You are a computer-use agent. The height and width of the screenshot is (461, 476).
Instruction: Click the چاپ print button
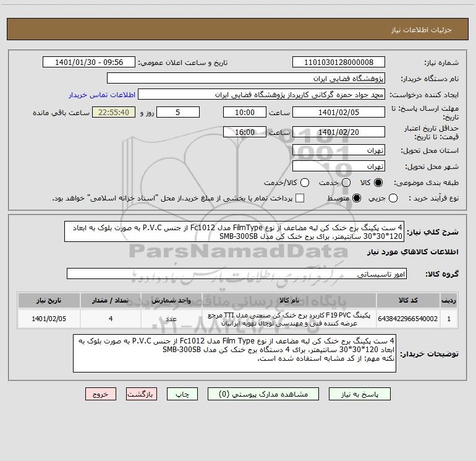click(182, 394)
